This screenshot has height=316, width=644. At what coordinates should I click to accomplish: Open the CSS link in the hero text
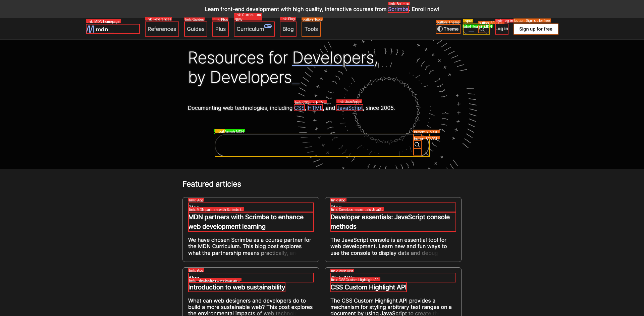coord(299,108)
